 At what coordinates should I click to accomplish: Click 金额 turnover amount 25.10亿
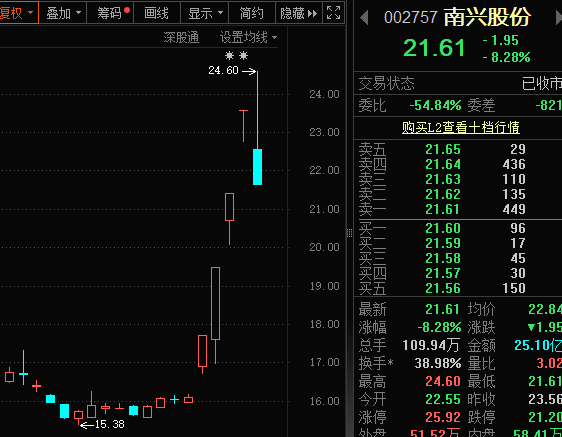[x=538, y=345]
